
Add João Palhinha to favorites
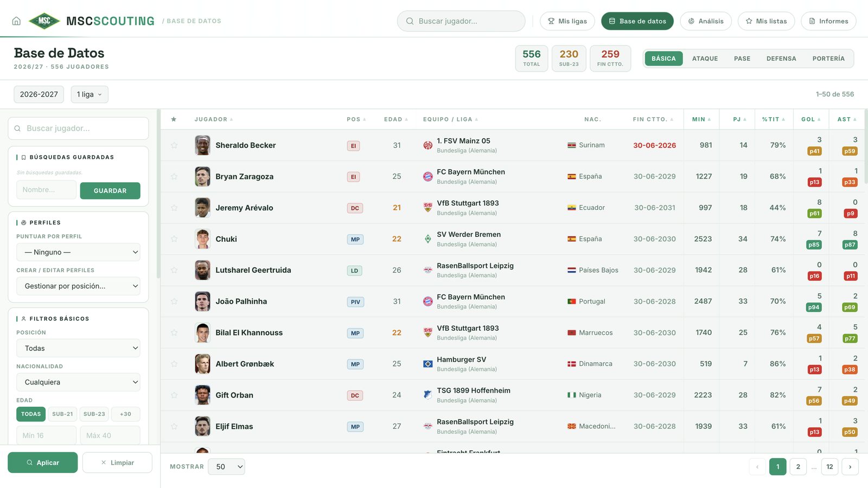point(174,301)
